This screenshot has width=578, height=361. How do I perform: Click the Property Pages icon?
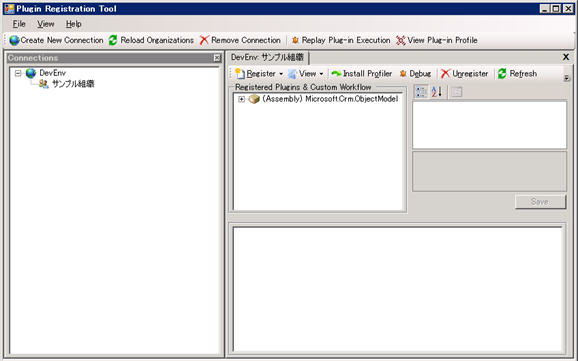point(456,92)
